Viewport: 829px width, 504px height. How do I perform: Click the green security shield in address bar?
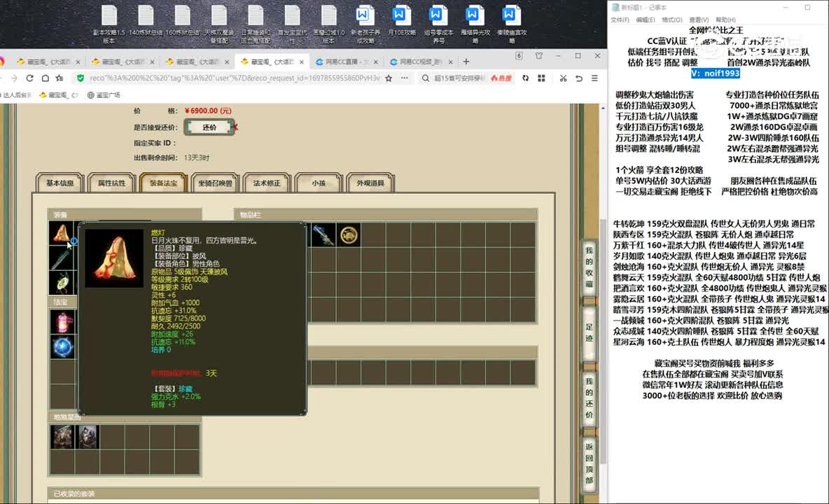pyautogui.click(x=81, y=78)
